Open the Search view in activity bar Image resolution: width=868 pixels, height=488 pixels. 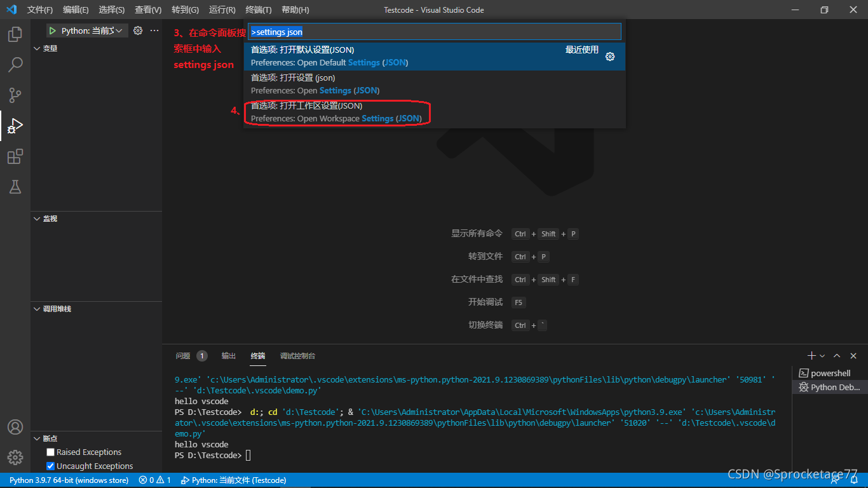click(x=15, y=65)
